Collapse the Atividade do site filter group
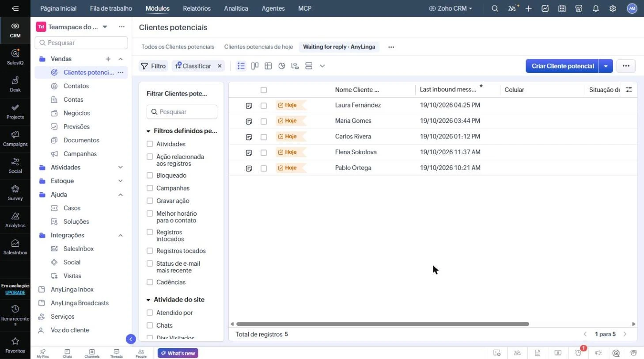Screen dimensions: 644x359 [149, 300]
